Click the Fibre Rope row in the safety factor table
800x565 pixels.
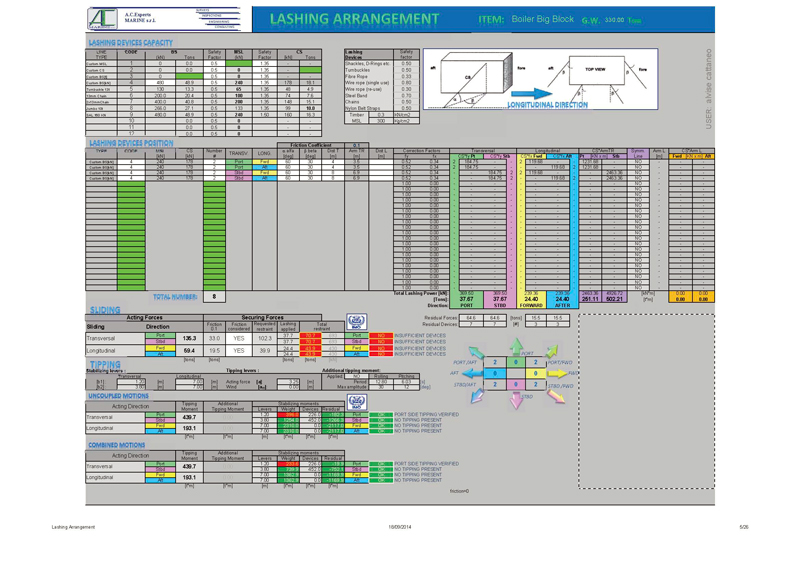pos(382,77)
